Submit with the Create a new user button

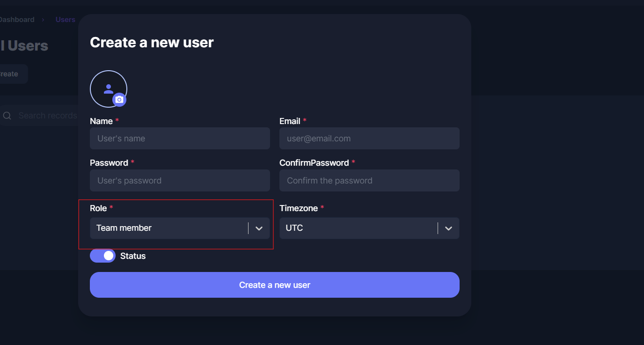pyautogui.click(x=274, y=285)
